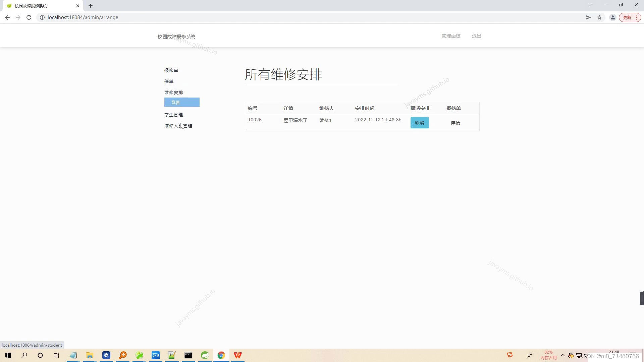
Task: Collapse 维修安排 sidebar section
Action: [173, 93]
